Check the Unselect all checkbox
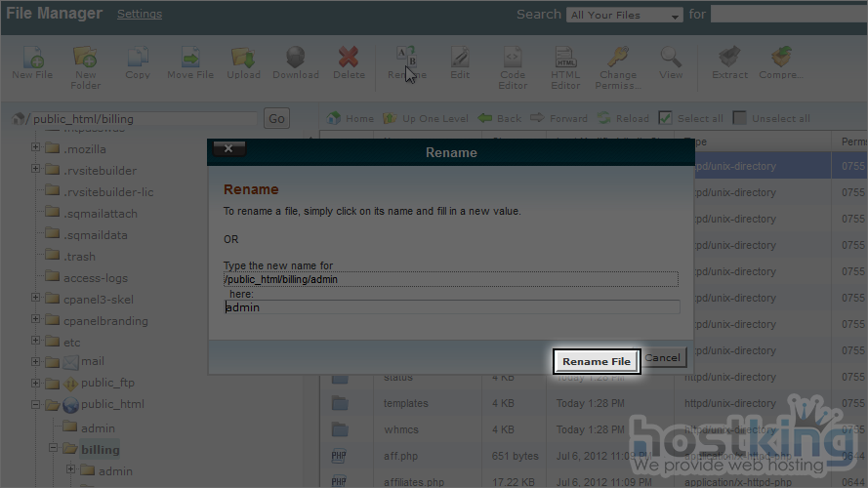 [740, 118]
